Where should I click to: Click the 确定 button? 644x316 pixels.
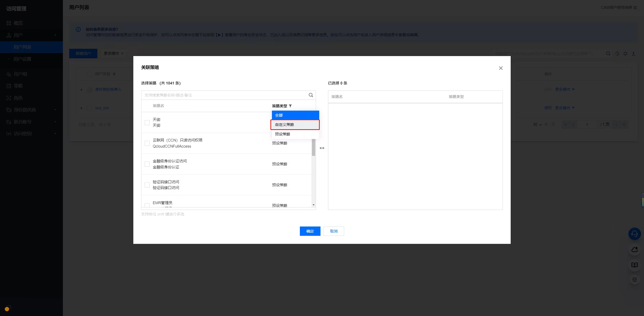pos(310,231)
